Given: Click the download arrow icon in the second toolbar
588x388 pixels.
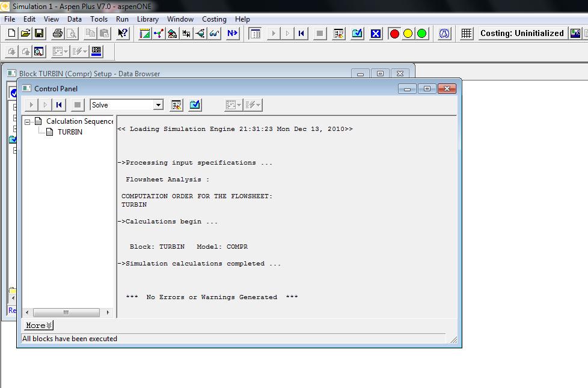Looking at the screenshot, I should click(11, 51).
